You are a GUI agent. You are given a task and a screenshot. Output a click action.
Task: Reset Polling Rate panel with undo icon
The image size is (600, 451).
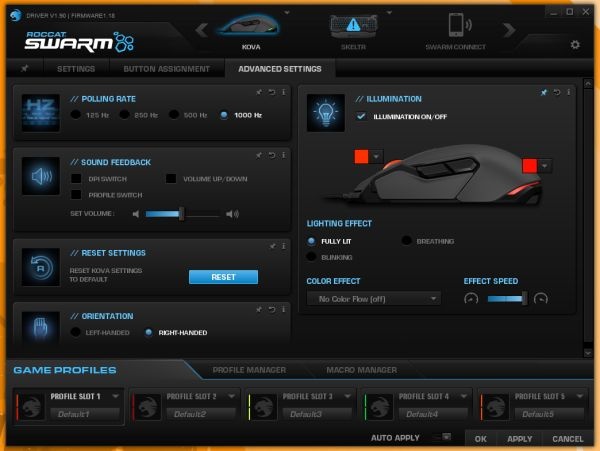coord(272,92)
